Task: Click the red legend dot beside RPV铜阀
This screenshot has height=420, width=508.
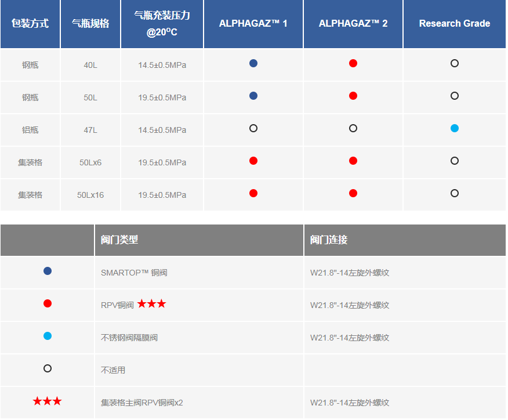Action: click(48, 303)
